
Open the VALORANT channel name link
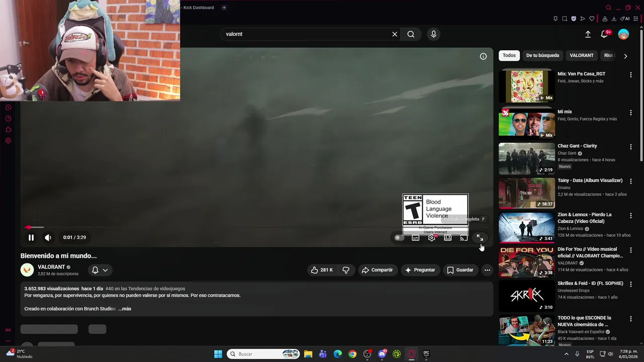click(x=51, y=267)
